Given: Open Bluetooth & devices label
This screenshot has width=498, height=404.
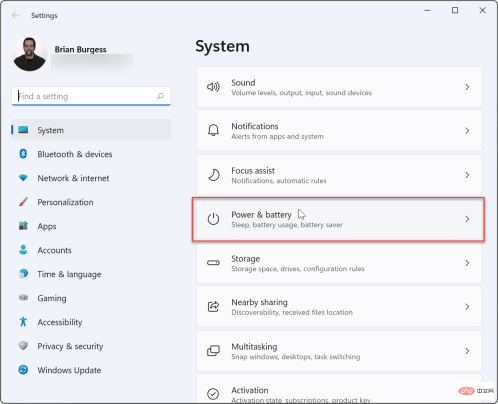Looking at the screenshot, I should (x=75, y=154).
